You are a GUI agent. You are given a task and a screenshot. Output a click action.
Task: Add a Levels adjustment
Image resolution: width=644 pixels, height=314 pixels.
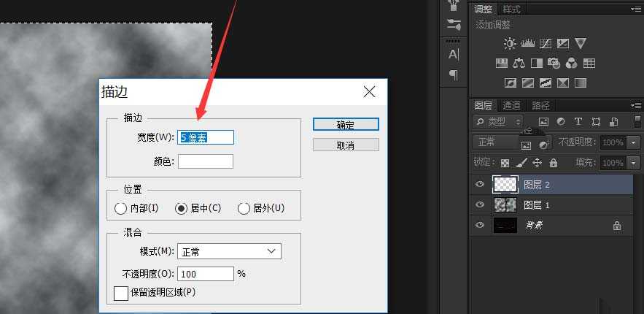[x=527, y=44]
